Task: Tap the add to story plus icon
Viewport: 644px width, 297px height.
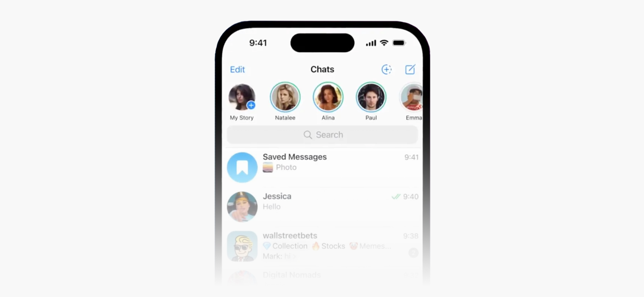Action: click(x=251, y=106)
